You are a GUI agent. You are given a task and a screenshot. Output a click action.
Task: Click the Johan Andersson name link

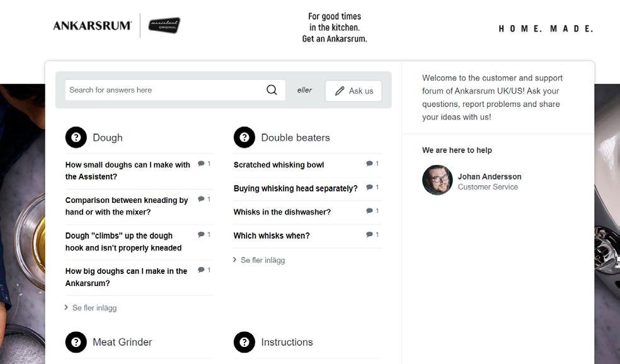pyautogui.click(x=490, y=177)
